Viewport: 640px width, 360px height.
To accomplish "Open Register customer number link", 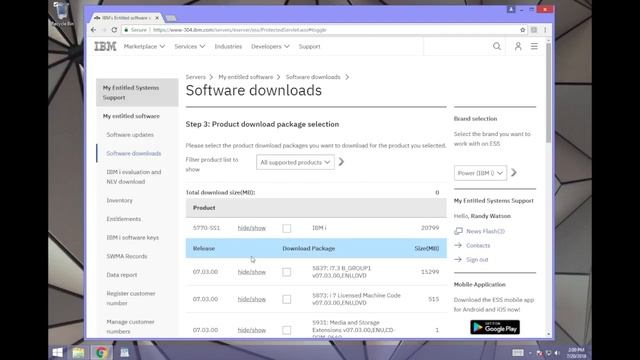I will pos(131,298).
